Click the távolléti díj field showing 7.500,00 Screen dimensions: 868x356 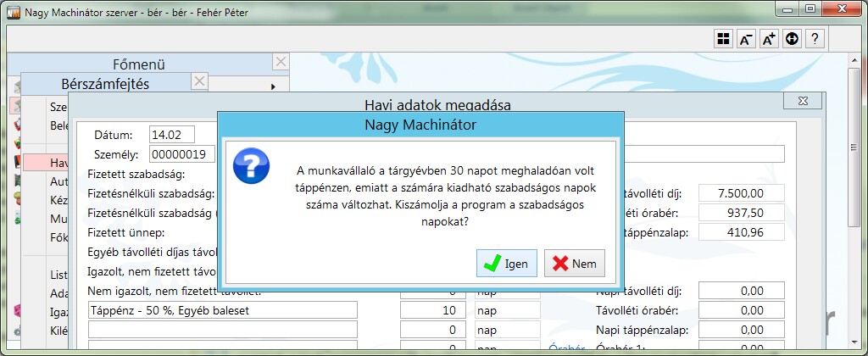742,193
